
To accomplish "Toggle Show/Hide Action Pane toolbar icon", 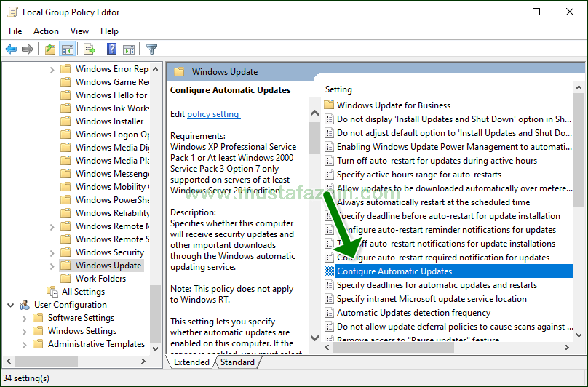I will tap(129, 49).
